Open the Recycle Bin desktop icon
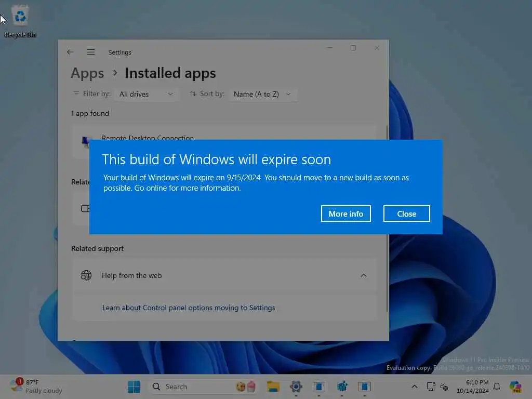 (x=20, y=21)
